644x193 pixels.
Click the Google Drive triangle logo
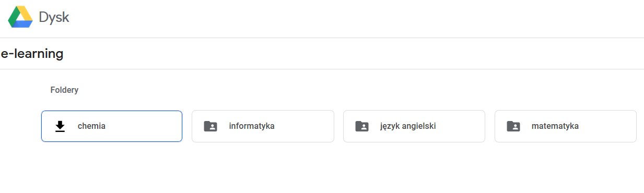coord(20,17)
